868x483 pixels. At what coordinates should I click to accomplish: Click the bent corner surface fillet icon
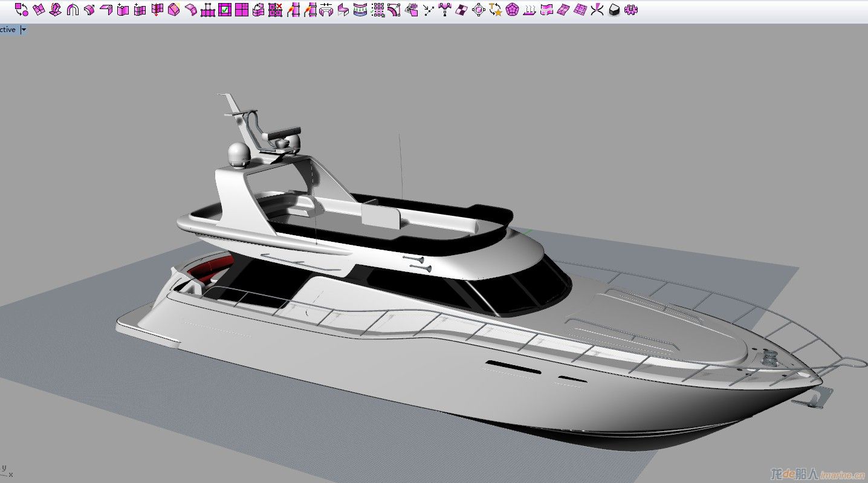click(x=106, y=10)
